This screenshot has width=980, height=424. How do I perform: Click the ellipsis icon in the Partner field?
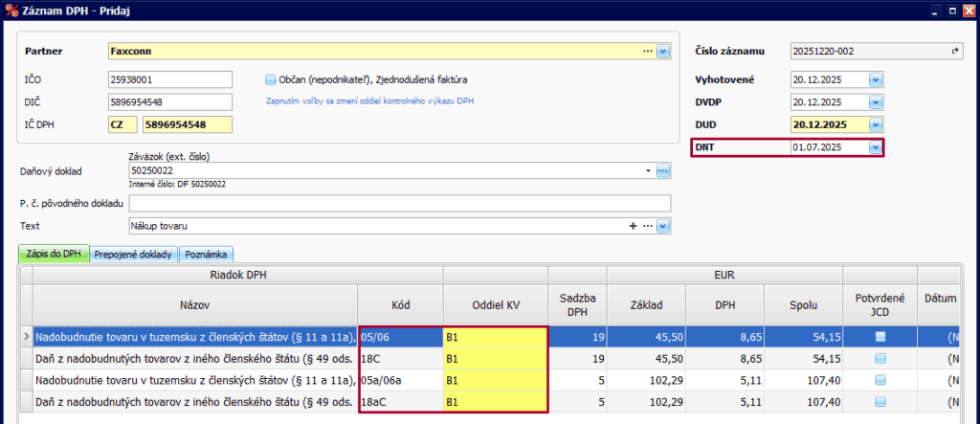pos(647,51)
